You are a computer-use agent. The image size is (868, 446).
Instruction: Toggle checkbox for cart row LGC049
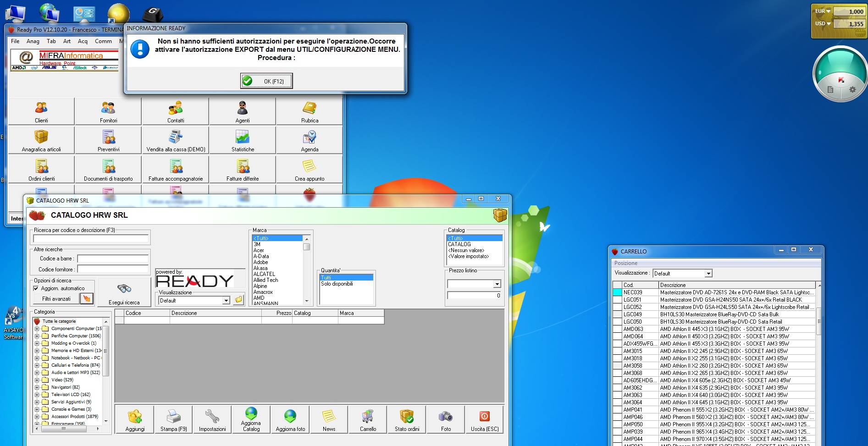pos(617,314)
